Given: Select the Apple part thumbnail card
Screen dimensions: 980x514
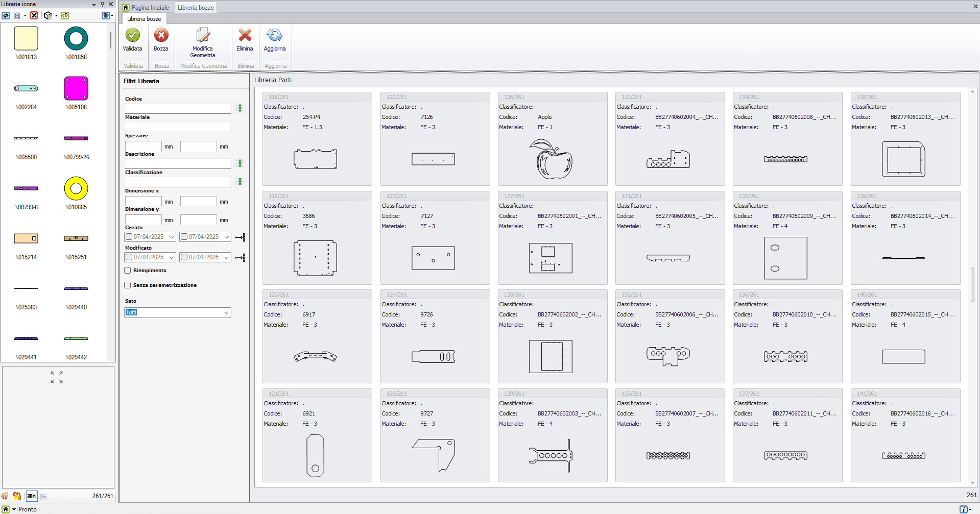Looking at the screenshot, I should coord(553,139).
